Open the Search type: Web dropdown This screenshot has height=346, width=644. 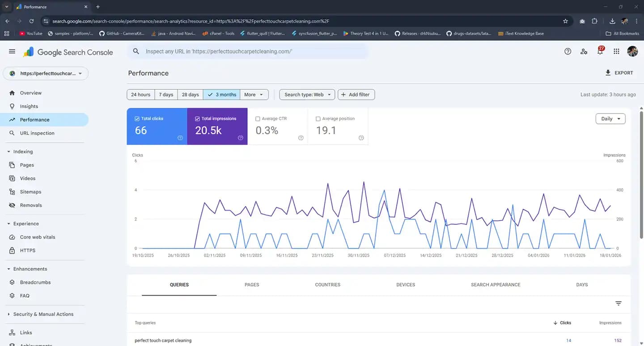click(307, 95)
